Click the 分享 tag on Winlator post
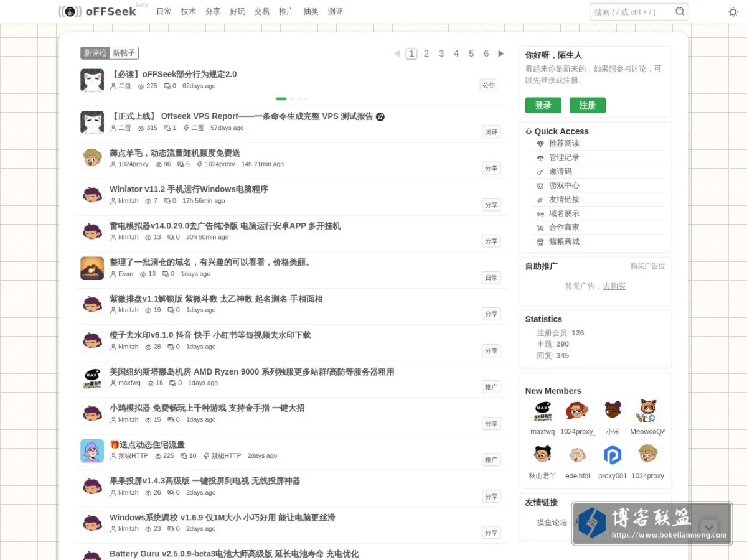This screenshot has height=560, width=747. click(491, 205)
